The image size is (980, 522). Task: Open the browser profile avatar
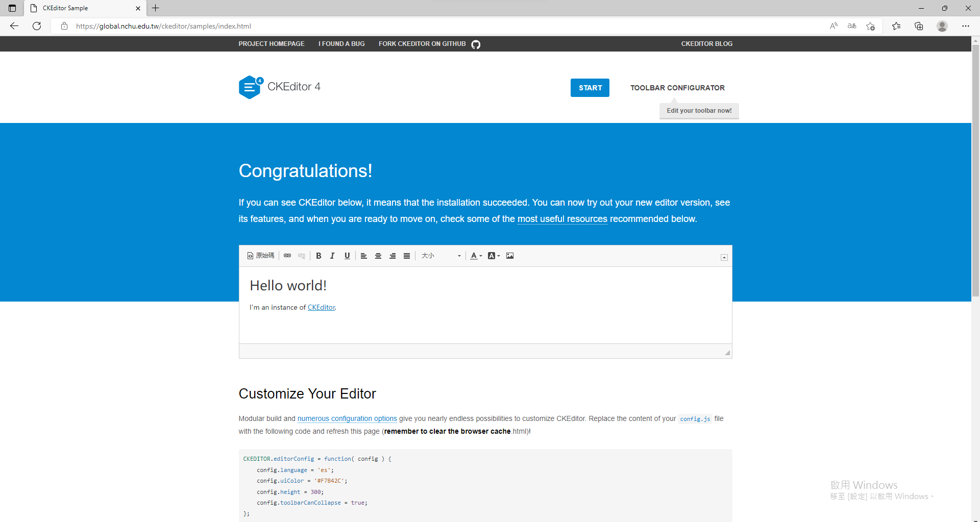tap(942, 26)
